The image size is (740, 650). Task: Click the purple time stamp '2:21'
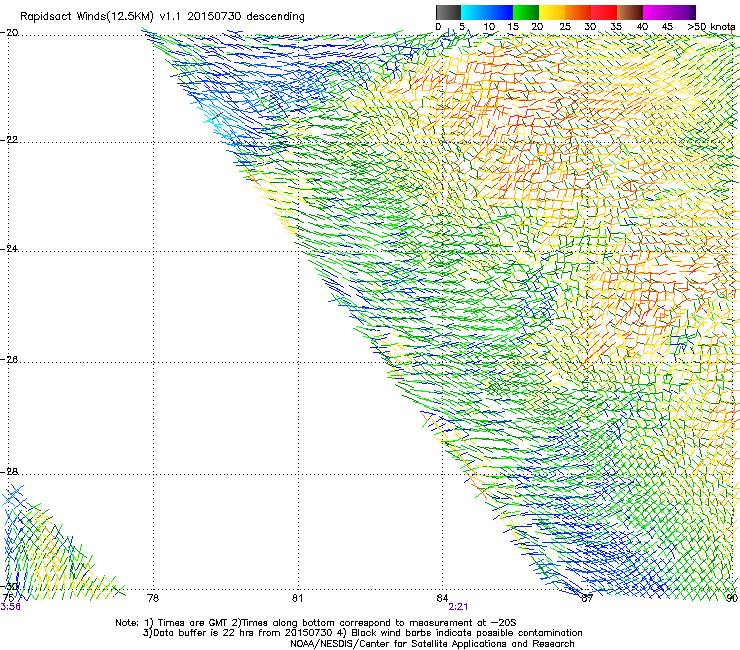[458, 607]
